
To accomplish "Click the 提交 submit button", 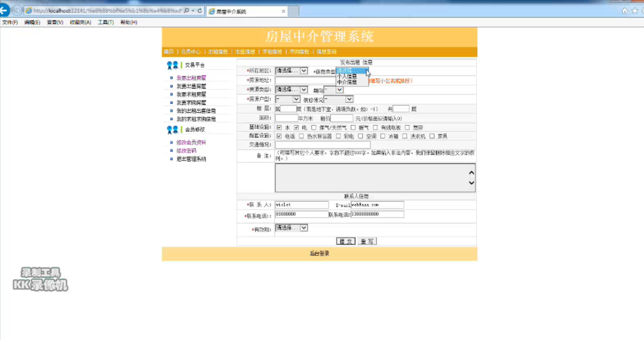I will [345, 241].
